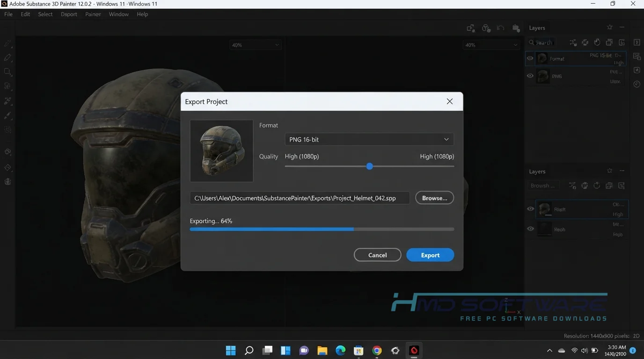Image resolution: width=644 pixels, height=359 pixels.
Task: Click the Search field in upper Layers panel
Action: point(542,43)
